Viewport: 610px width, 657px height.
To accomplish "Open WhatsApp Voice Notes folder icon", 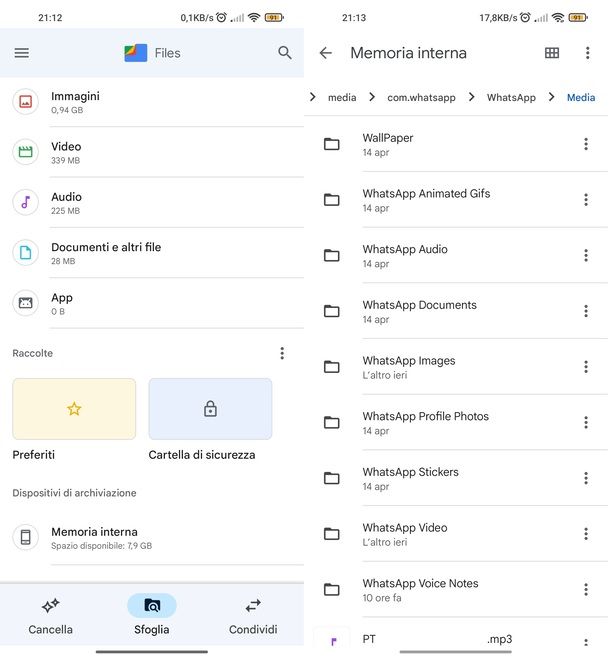I will click(332, 590).
